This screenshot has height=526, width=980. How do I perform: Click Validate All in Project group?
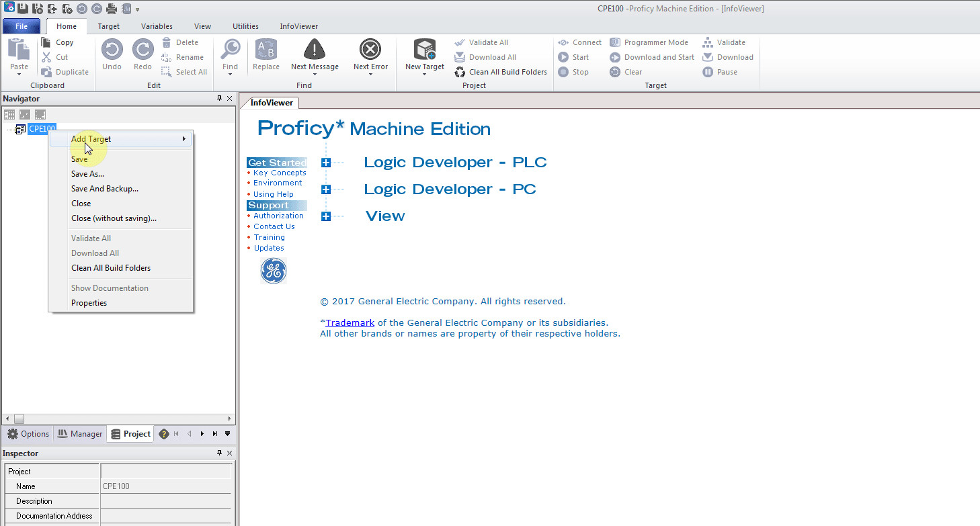coord(481,42)
